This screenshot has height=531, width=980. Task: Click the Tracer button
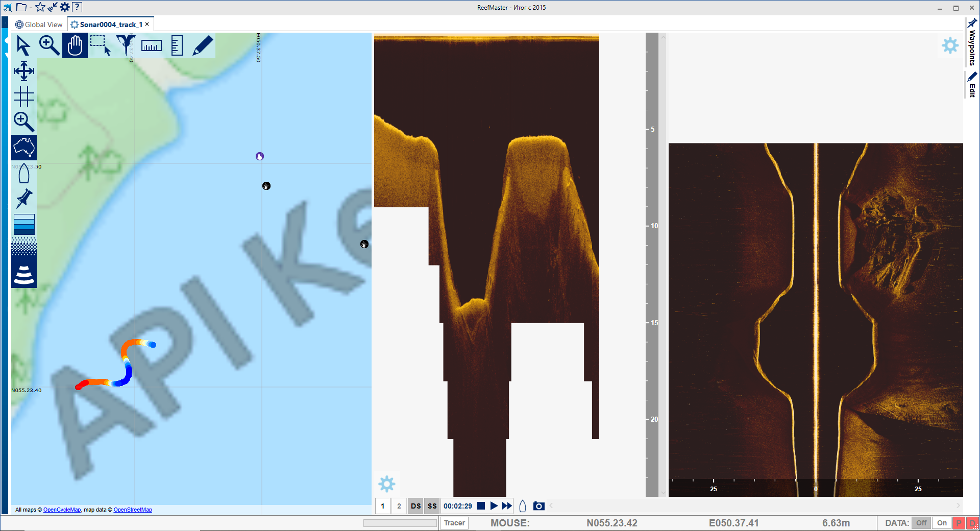pos(454,523)
